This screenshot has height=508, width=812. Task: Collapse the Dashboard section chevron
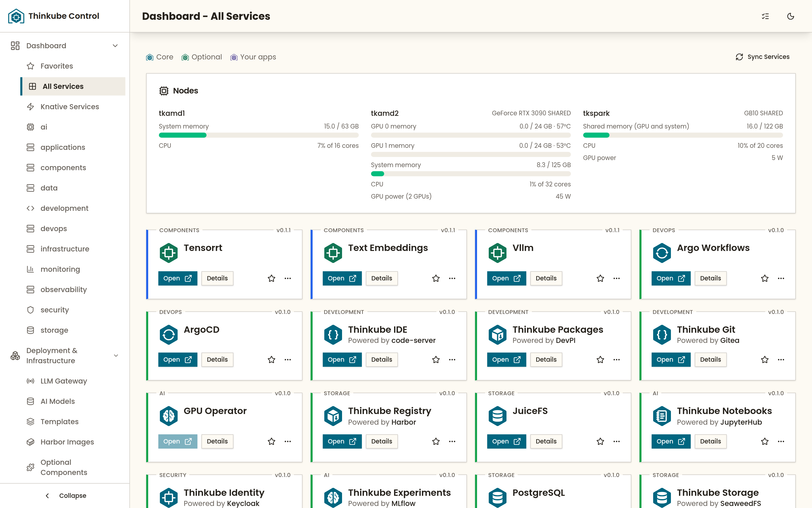(115, 46)
